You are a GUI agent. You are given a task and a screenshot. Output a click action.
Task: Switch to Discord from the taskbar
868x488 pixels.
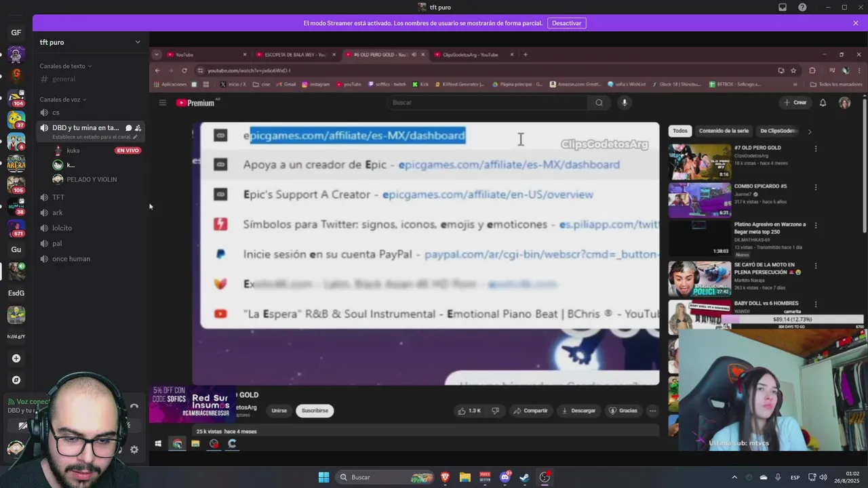505,477
